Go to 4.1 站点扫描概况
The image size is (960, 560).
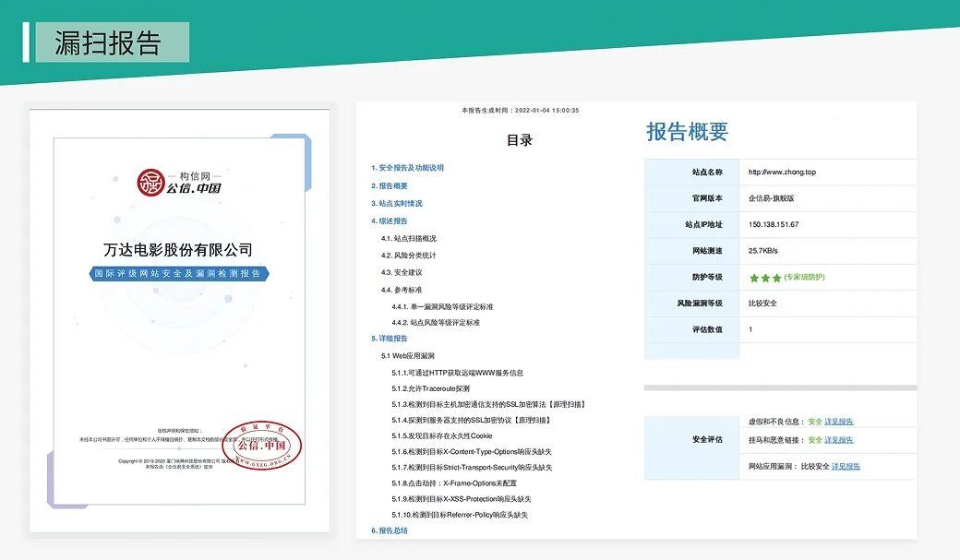click(x=409, y=238)
